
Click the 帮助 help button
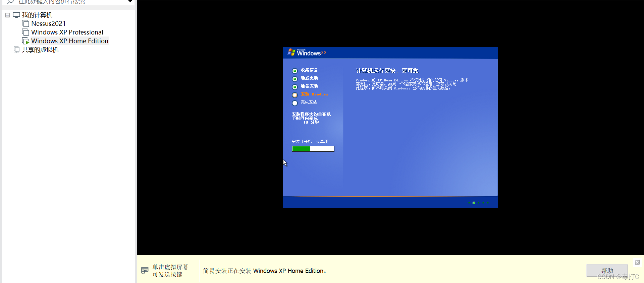tap(607, 271)
